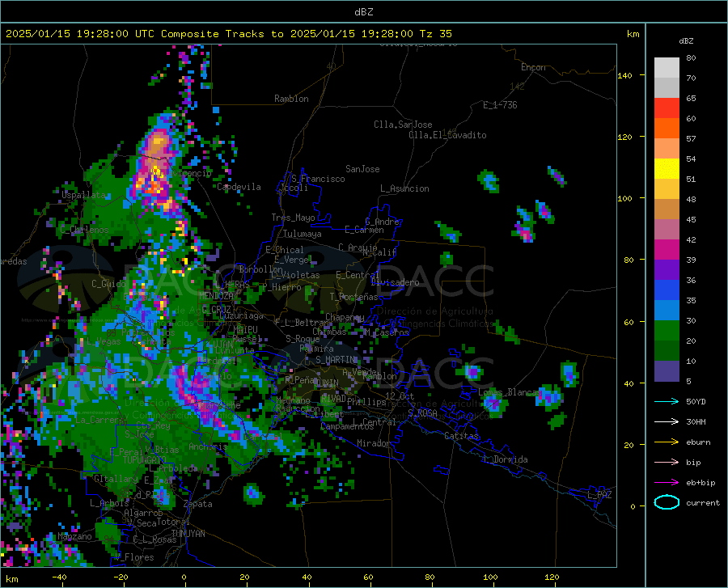728x588 pixels.
Task: Click the Campamentos place label
Action: tap(347, 426)
